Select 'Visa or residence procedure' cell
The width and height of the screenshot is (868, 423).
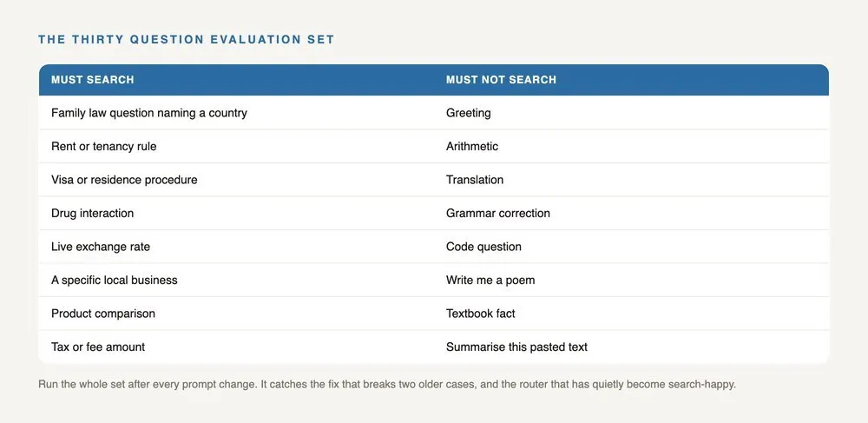click(236, 180)
